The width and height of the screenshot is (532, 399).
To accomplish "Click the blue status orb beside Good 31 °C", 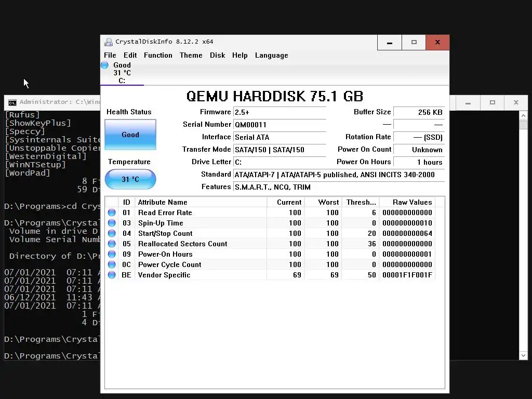I will point(104,65).
